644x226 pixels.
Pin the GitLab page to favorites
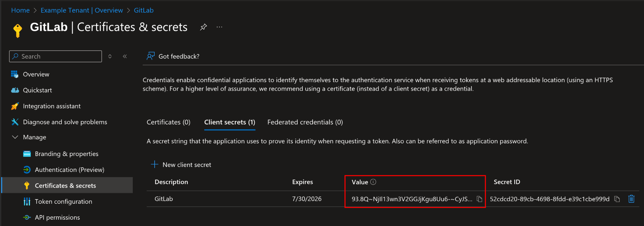(203, 27)
